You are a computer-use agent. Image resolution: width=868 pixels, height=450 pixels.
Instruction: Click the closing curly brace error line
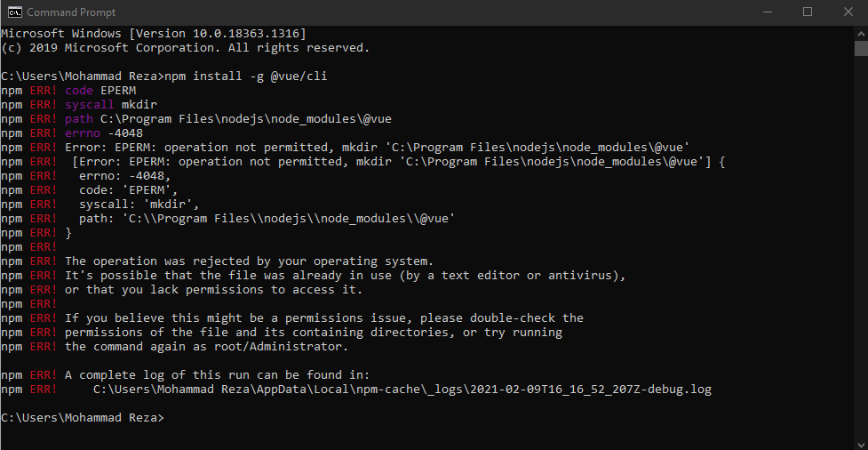pos(68,232)
